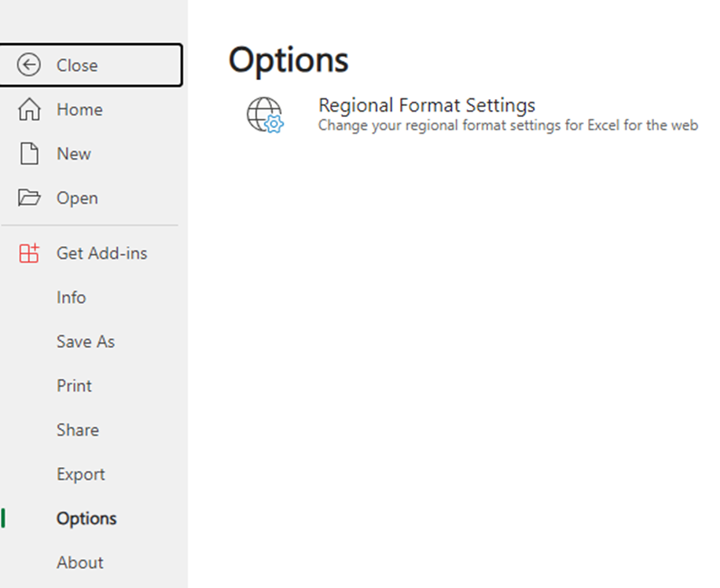Select Options in the left sidebar

(x=86, y=518)
